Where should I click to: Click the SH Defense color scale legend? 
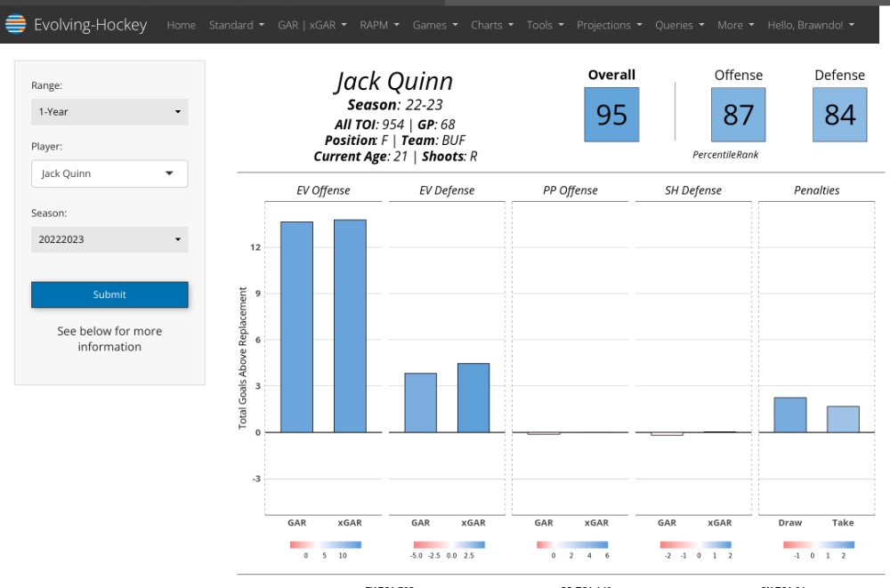tap(695, 545)
